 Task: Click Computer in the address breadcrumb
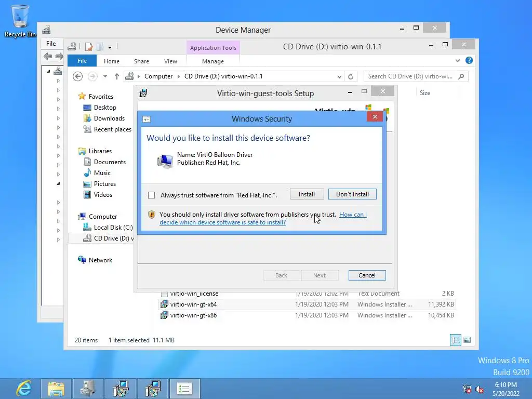(158, 76)
